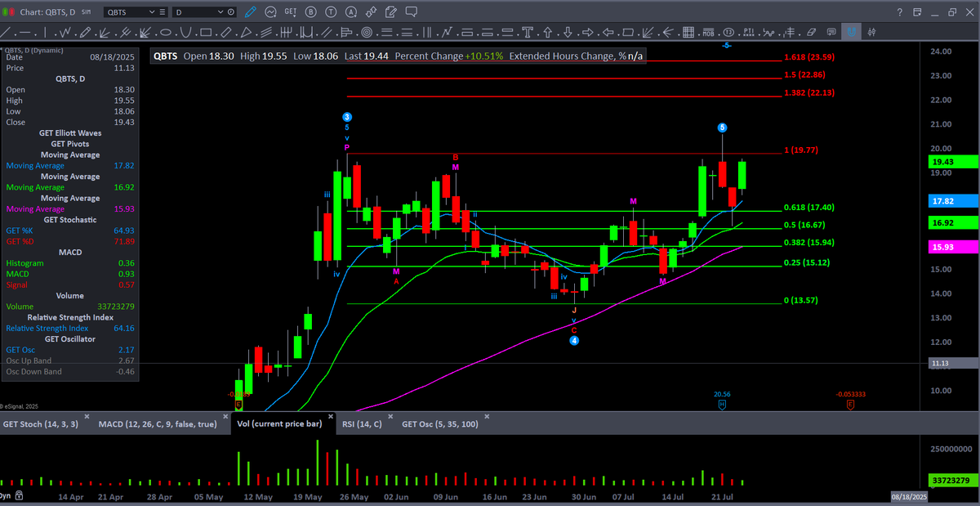Select the MOB tool
Screen dimensions: 980x506
point(708,32)
